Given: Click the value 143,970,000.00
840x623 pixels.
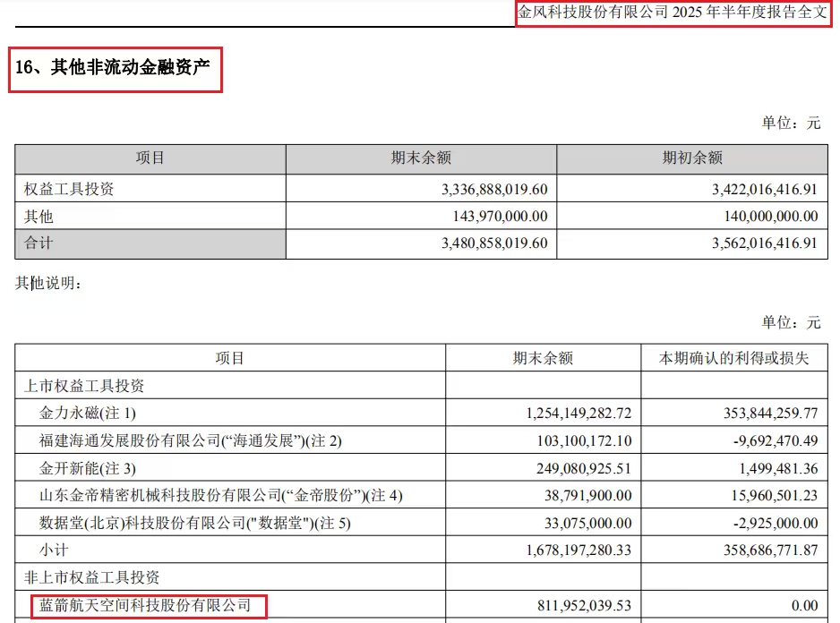Looking at the screenshot, I should point(500,216).
